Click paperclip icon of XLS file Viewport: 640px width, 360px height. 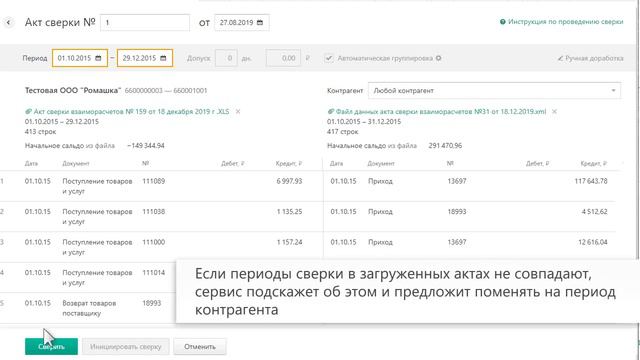pyautogui.click(x=28, y=111)
